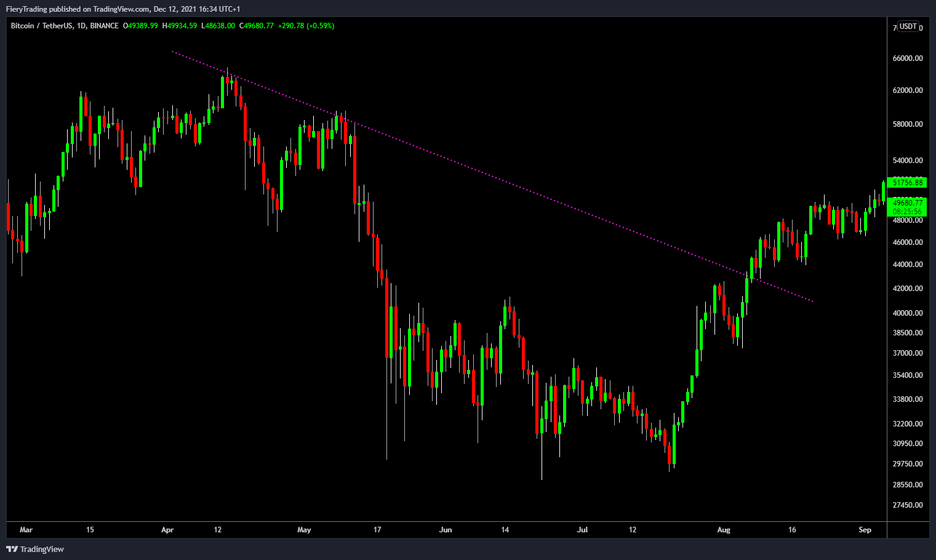Click the green 51756.88 price label
Image resolution: width=936 pixels, height=560 pixels.
(908, 182)
